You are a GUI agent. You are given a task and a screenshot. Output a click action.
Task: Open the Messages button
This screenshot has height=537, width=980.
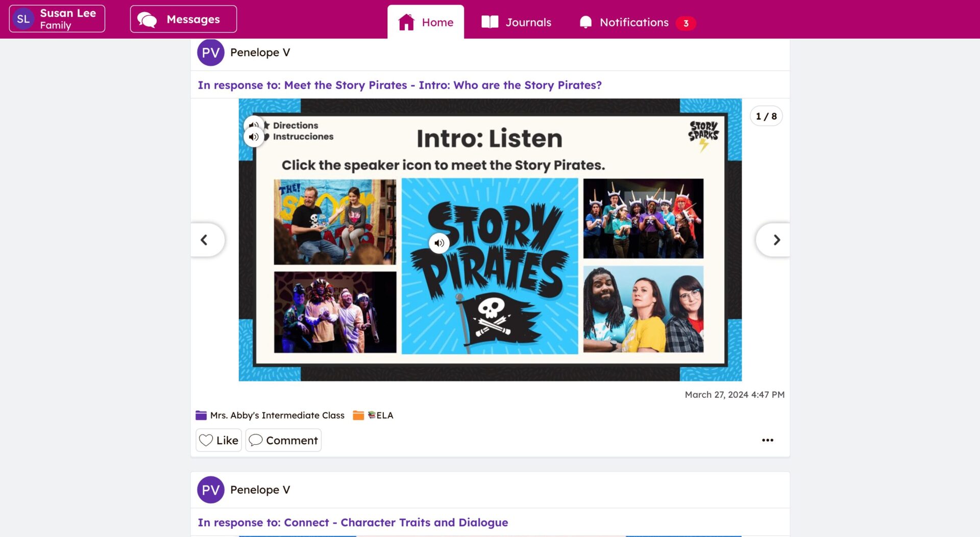183,19
